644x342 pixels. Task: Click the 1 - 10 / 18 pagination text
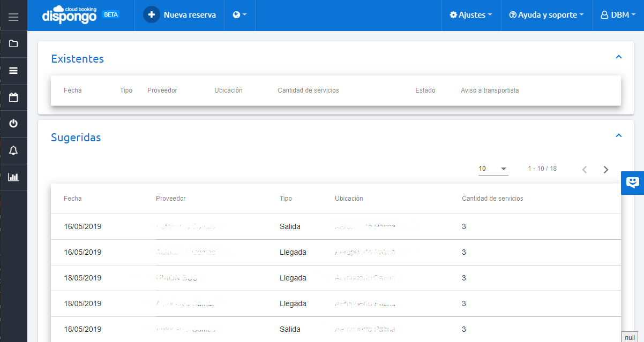click(542, 169)
